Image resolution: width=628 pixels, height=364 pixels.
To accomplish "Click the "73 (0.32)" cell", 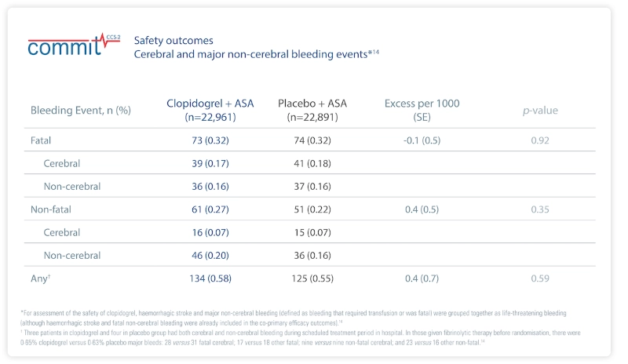I will tap(204, 140).
